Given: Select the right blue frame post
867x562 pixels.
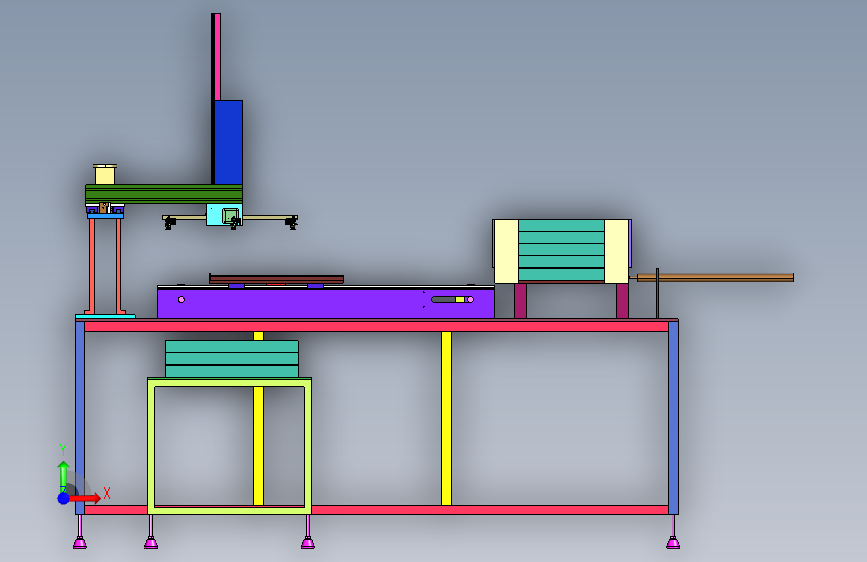Looking at the screenshot, I should coord(673,418).
